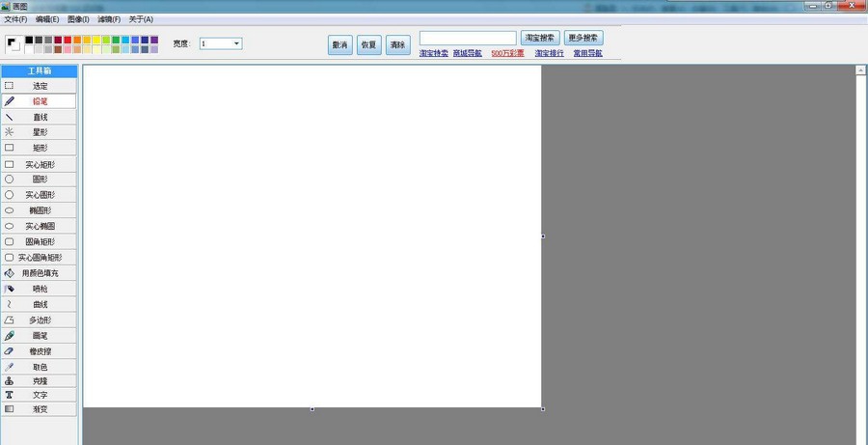The height and width of the screenshot is (445, 868).
Task: Select the 橡皮擦 eraser tool
Action: point(39,350)
